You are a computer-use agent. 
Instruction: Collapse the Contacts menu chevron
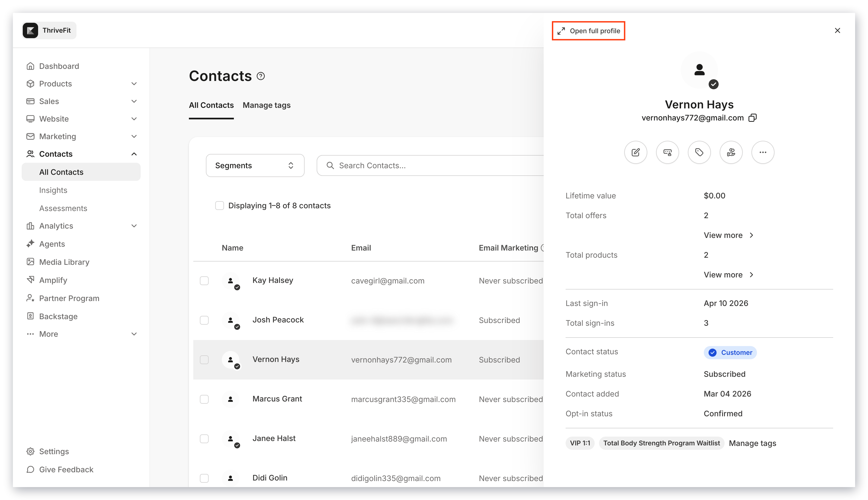pos(134,154)
